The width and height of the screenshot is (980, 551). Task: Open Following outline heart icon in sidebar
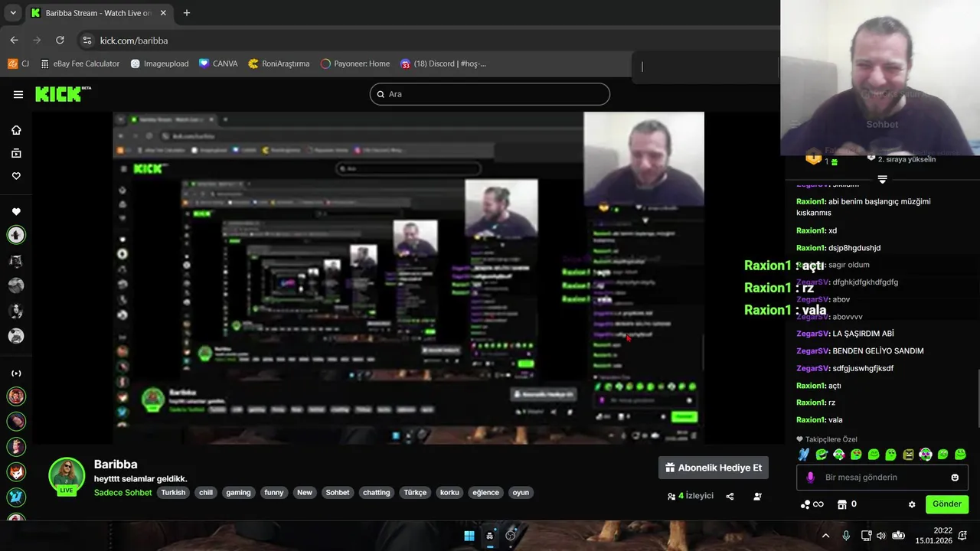pyautogui.click(x=16, y=176)
